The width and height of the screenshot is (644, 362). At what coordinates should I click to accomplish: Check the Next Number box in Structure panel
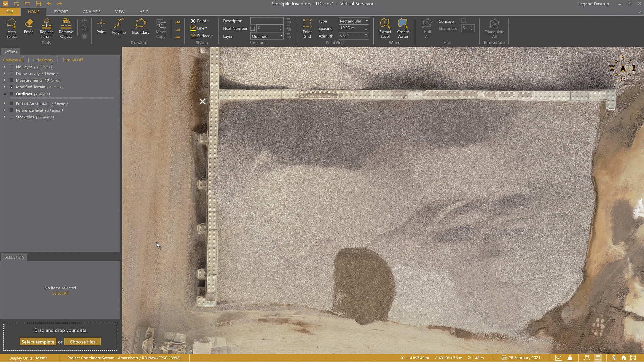pyautogui.click(x=253, y=28)
